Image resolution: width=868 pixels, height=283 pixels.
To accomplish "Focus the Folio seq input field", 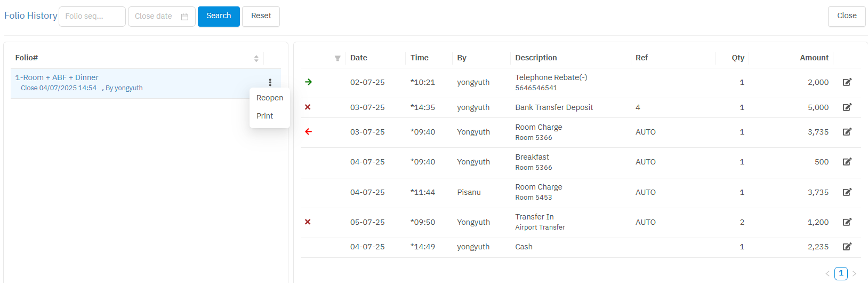I will pos(92,17).
